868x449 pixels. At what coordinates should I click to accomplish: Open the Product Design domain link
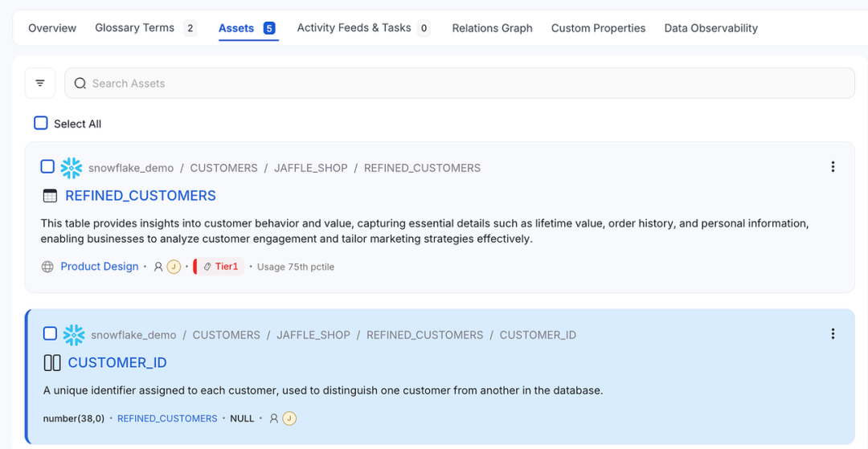point(100,267)
